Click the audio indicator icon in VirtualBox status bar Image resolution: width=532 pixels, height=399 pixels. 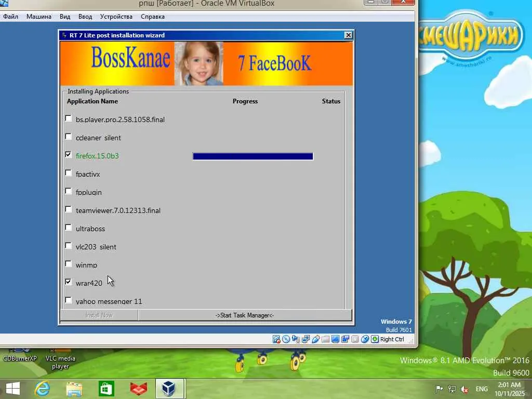pos(296,339)
